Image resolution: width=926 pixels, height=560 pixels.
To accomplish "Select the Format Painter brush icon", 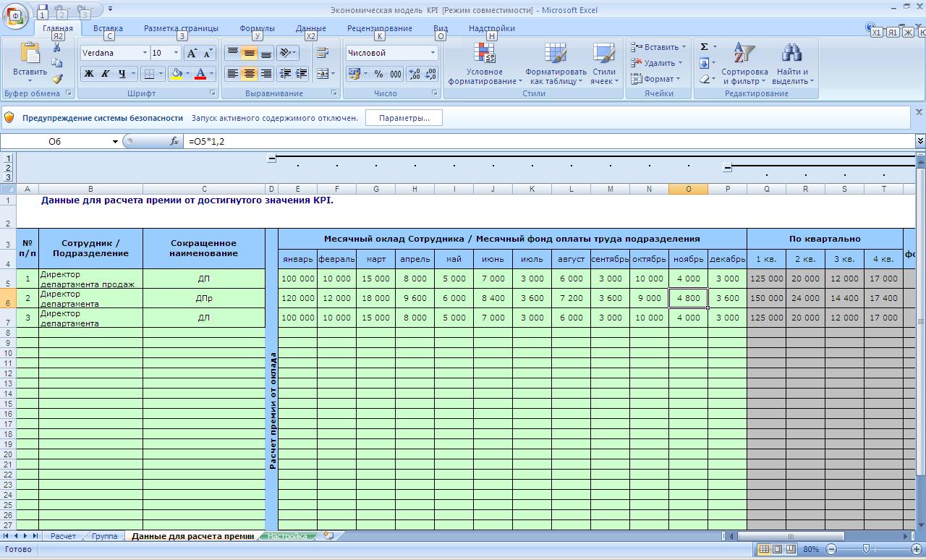I will click(x=57, y=79).
